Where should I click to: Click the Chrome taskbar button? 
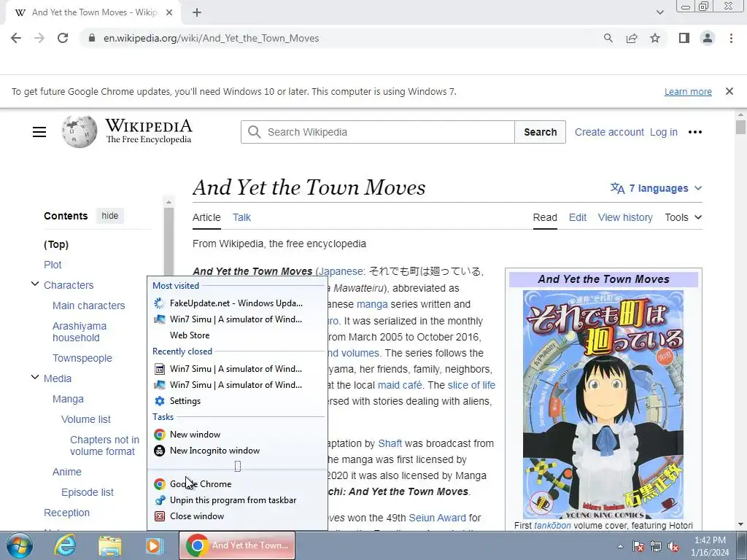[237, 545]
